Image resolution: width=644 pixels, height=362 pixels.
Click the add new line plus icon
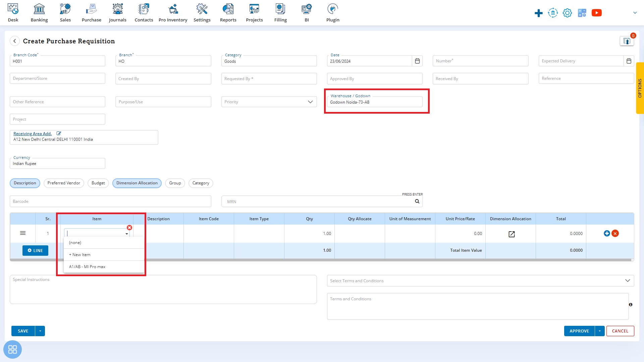(607, 233)
